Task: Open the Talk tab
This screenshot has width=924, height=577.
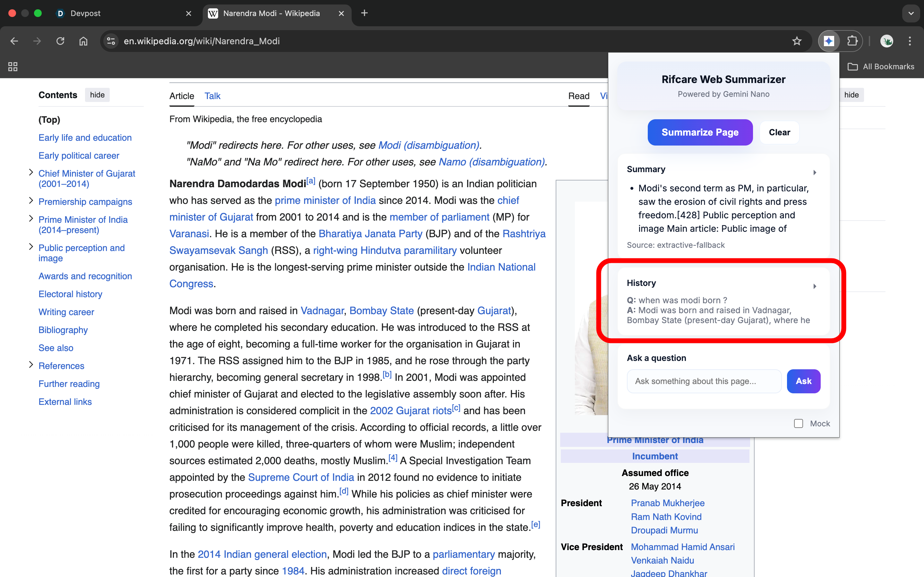Action: point(212,96)
